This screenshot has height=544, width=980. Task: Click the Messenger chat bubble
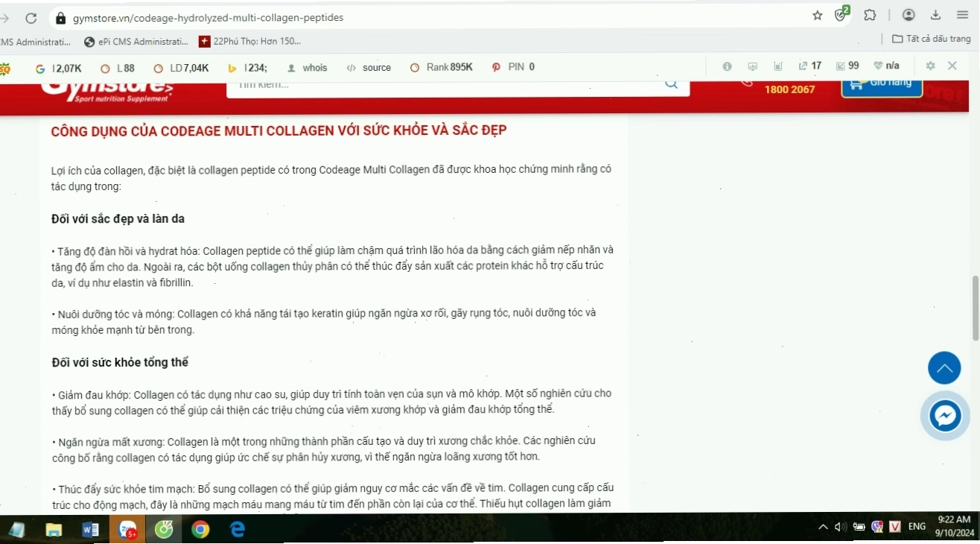[945, 415]
